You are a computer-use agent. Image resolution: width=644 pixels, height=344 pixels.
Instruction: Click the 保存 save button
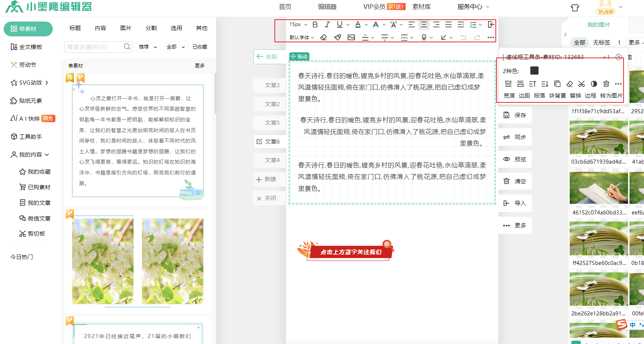pos(515,115)
